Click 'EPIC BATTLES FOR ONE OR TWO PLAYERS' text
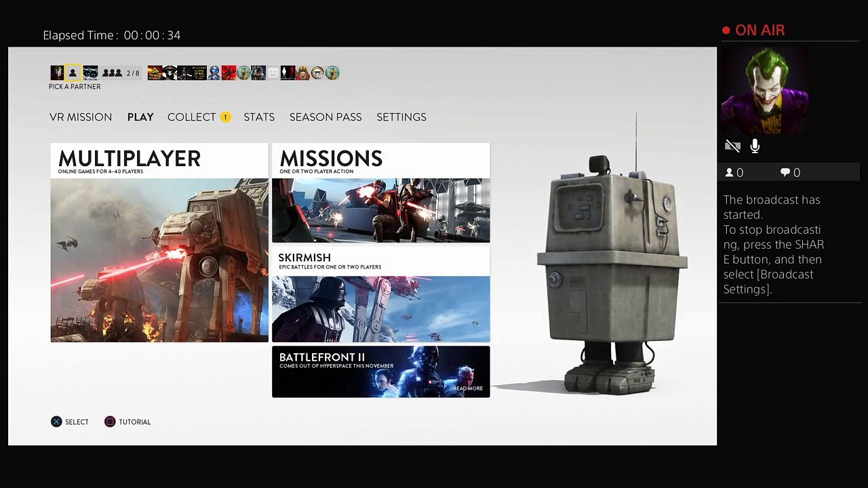 330,267
